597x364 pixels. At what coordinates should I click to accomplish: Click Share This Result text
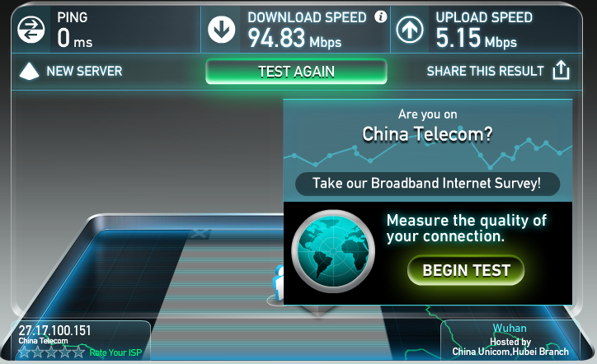click(x=485, y=71)
